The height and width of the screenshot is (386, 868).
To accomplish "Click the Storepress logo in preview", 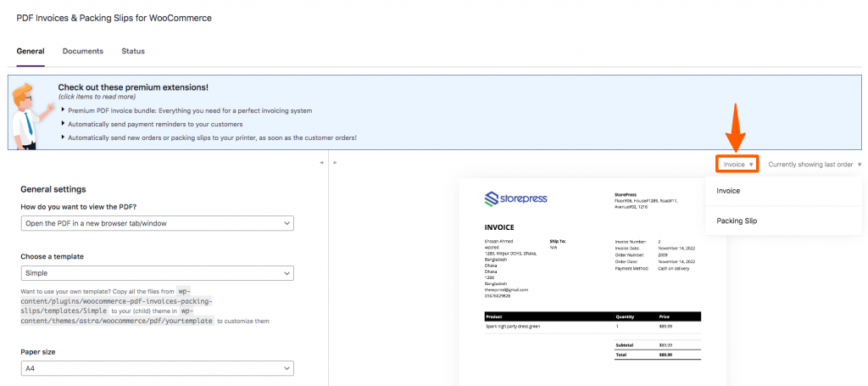I will pos(516,199).
